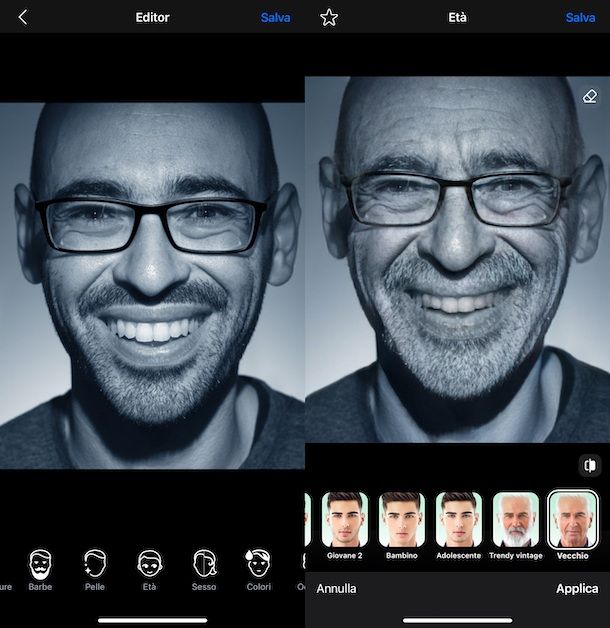610x628 pixels.
Task: Tap the Trendy vintage label
Action: pyautogui.click(x=516, y=556)
